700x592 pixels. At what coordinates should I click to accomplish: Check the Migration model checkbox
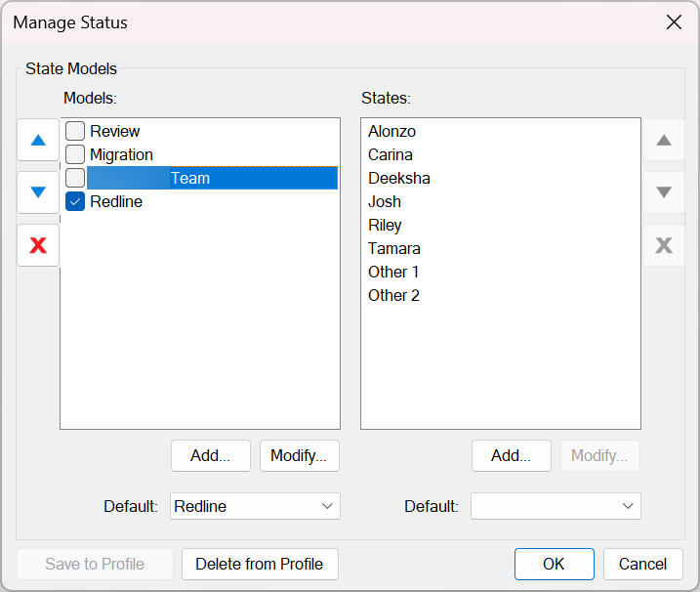[75, 154]
